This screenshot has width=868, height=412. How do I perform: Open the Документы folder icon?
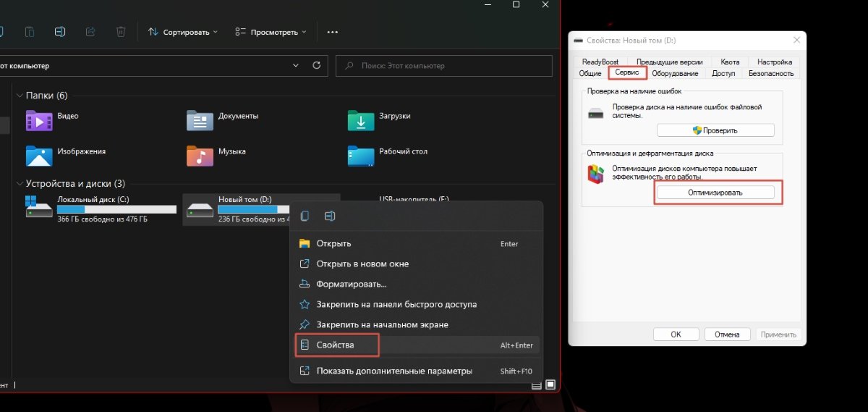pyautogui.click(x=200, y=120)
